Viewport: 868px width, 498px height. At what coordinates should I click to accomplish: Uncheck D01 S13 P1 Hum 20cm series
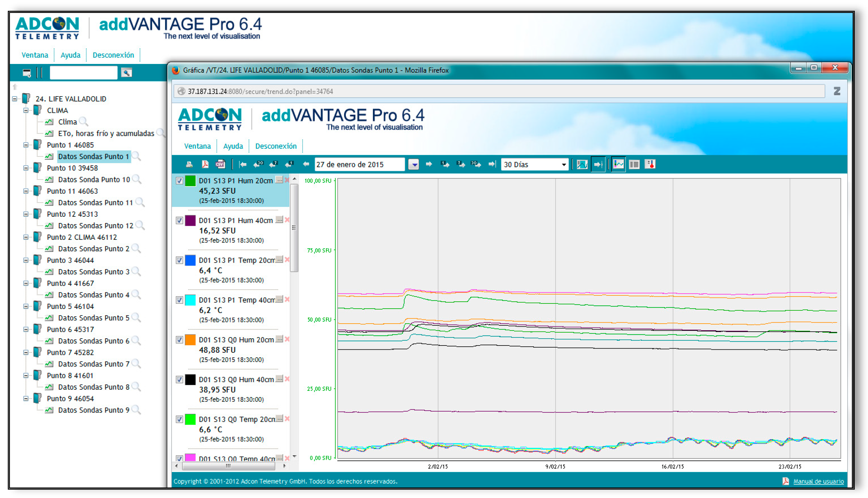click(x=179, y=181)
